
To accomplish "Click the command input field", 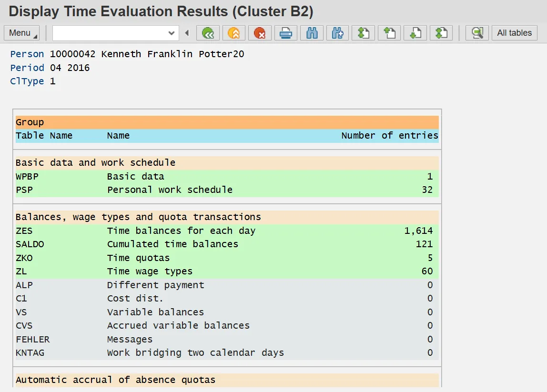I will tap(110, 33).
